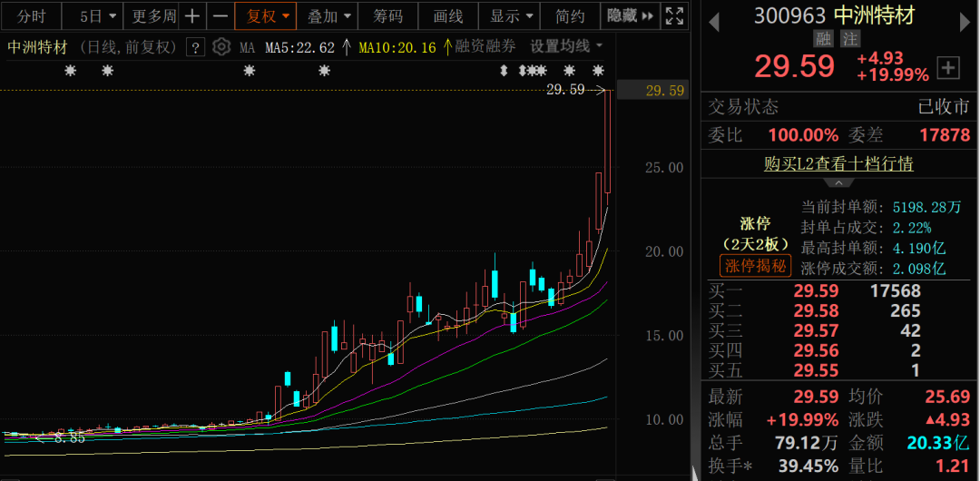
Task: Click the plus zoom-in button in chart toolbar
Action: click(192, 16)
